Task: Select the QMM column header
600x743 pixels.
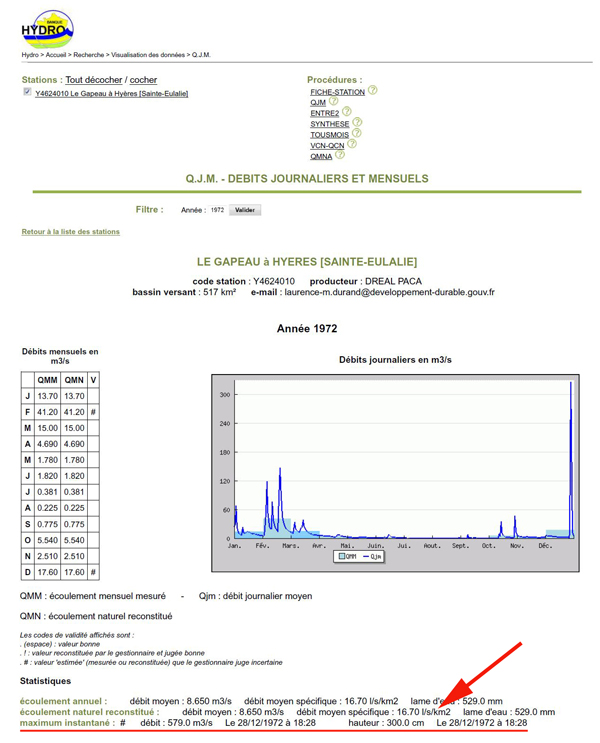Action: click(x=47, y=380)
